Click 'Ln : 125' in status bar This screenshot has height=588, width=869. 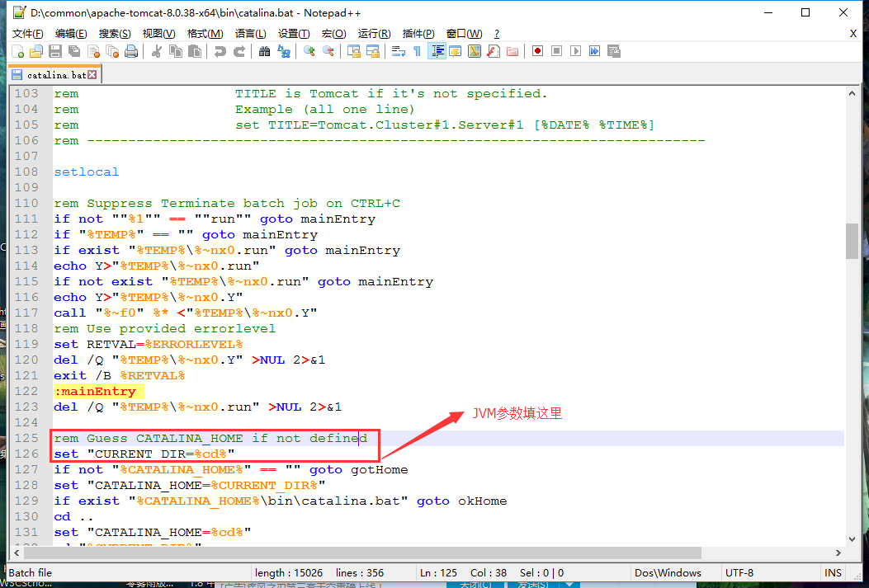[x=438, y=572]
